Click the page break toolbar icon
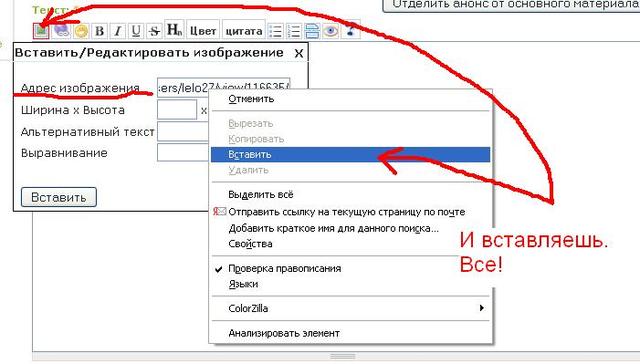 [312, 31]
